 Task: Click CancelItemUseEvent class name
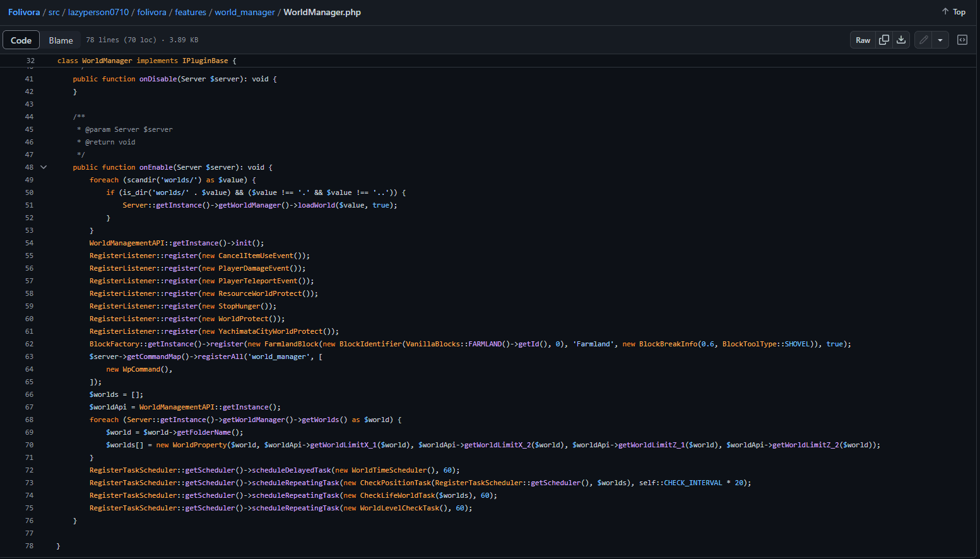[256, 256]
